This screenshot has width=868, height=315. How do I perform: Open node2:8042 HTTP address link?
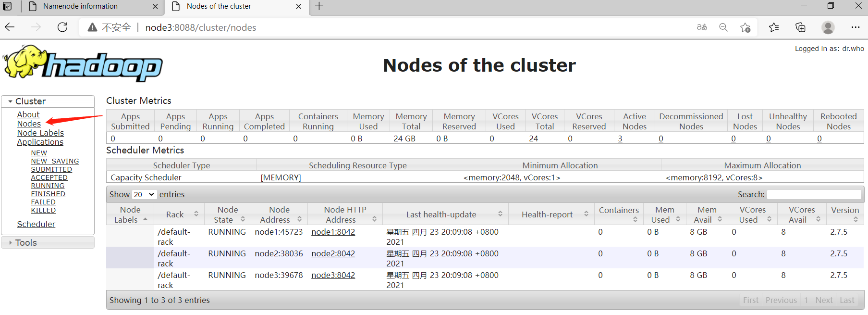[333, 253]
